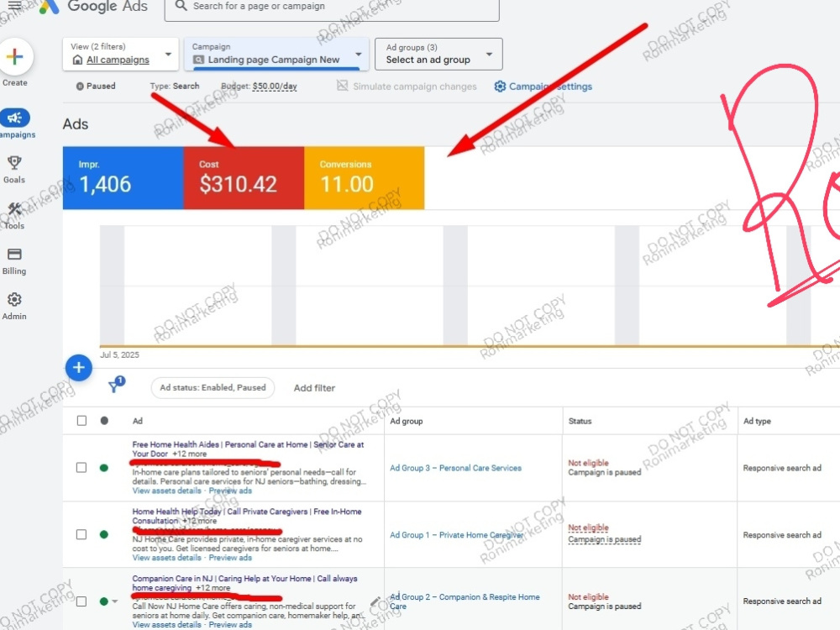Open the Campaign Landing page dropdown
The height and width of the screenshot is (630, 840).
click(276, 54)
